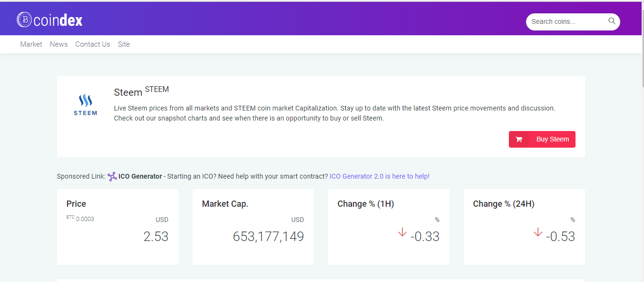Viewport: 644px width, 282px height.
Task: Click the shopping cart icon on Buy button
Action: [x=519, y=139]
